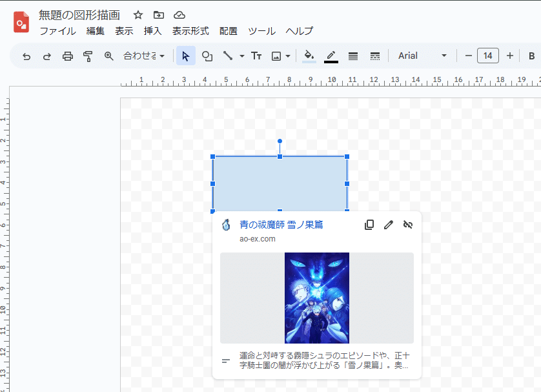Open the 編集 menu
The image size is (541, 392).
point(96,31)
